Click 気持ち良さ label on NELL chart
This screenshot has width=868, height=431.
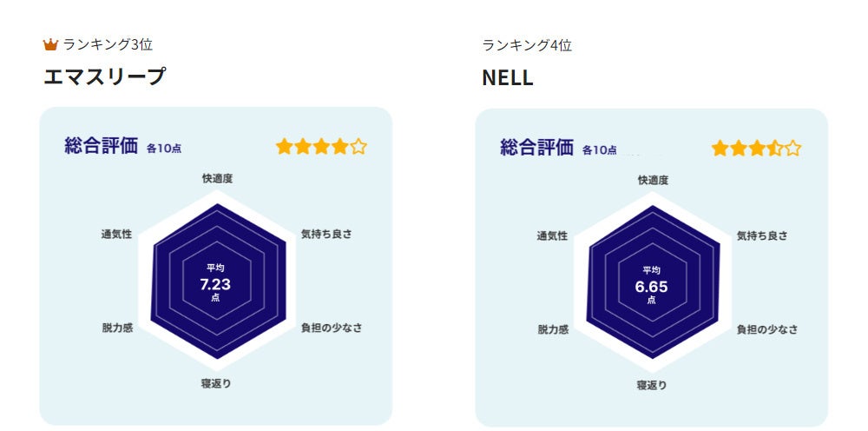(x=762, y=235)
